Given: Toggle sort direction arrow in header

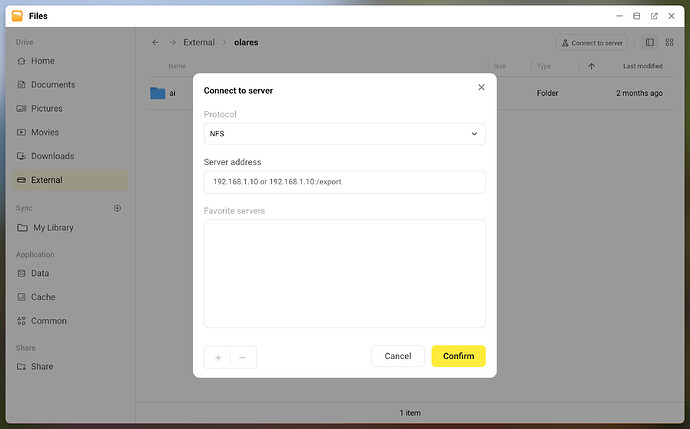Looking at the screenshot, I should tap(591, 66).
